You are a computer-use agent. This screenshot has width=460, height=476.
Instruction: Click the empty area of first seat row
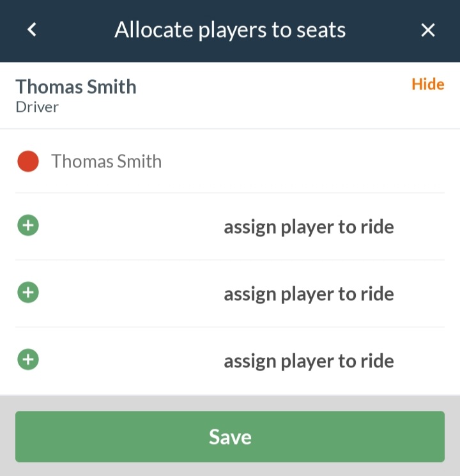coord(130,226)
